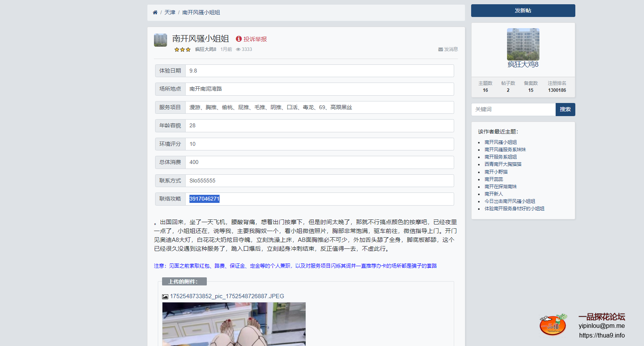Open the large author avatar in sidebar
This screenshot has width=644, height=346.
coord(523,44)
